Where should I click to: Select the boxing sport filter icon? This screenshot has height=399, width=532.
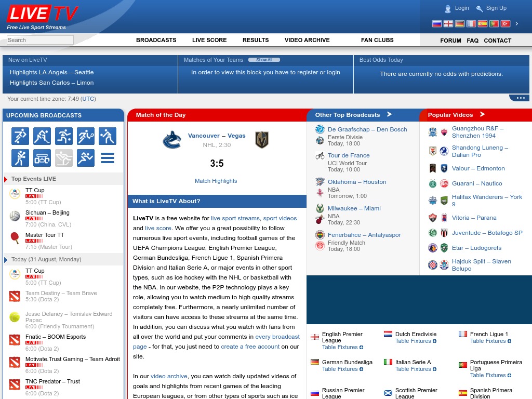(x=20, y=158)
